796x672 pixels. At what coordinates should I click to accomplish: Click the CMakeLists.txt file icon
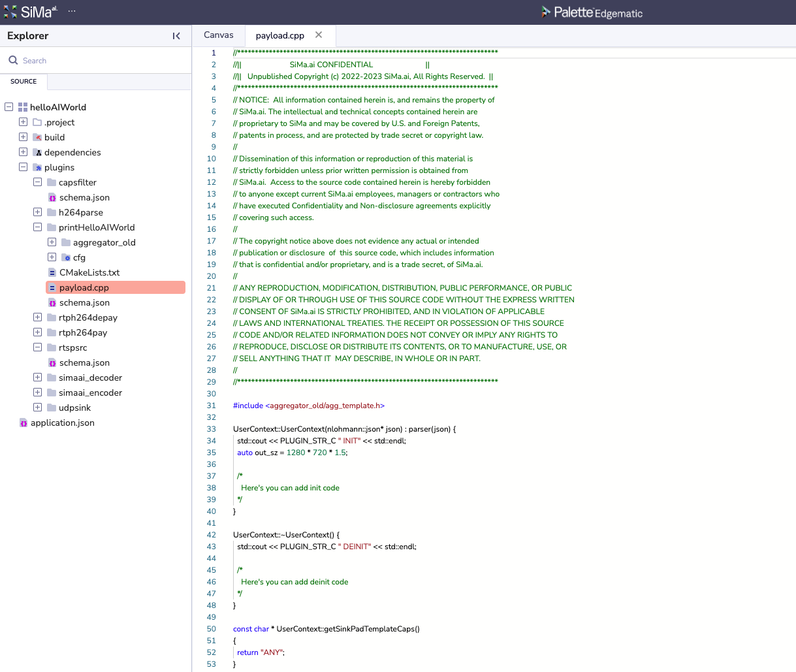(52, 273)
